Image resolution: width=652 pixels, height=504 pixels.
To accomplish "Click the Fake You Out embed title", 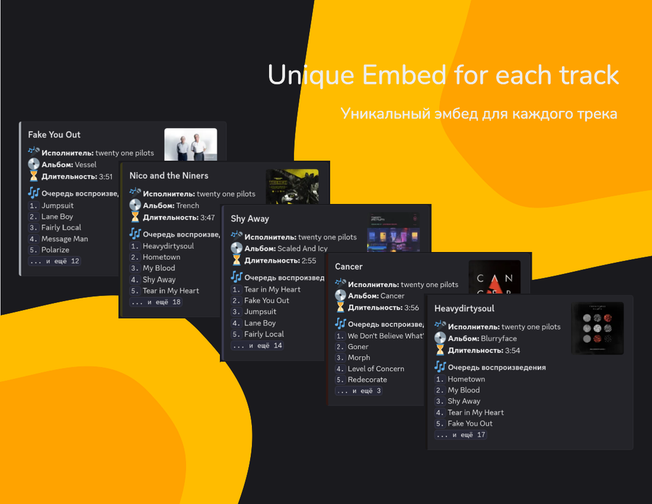I will pos(54,135).
